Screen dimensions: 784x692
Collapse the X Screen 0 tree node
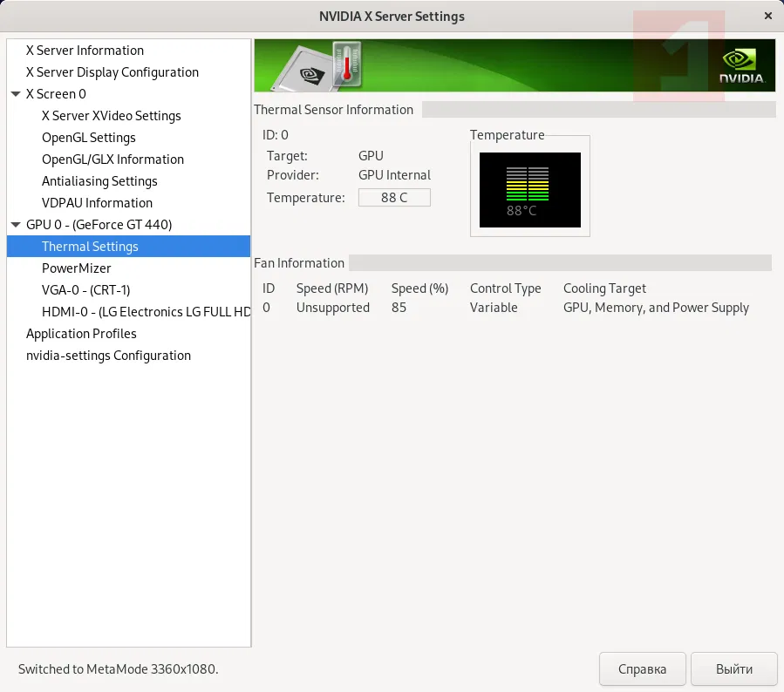click(16, 94)
